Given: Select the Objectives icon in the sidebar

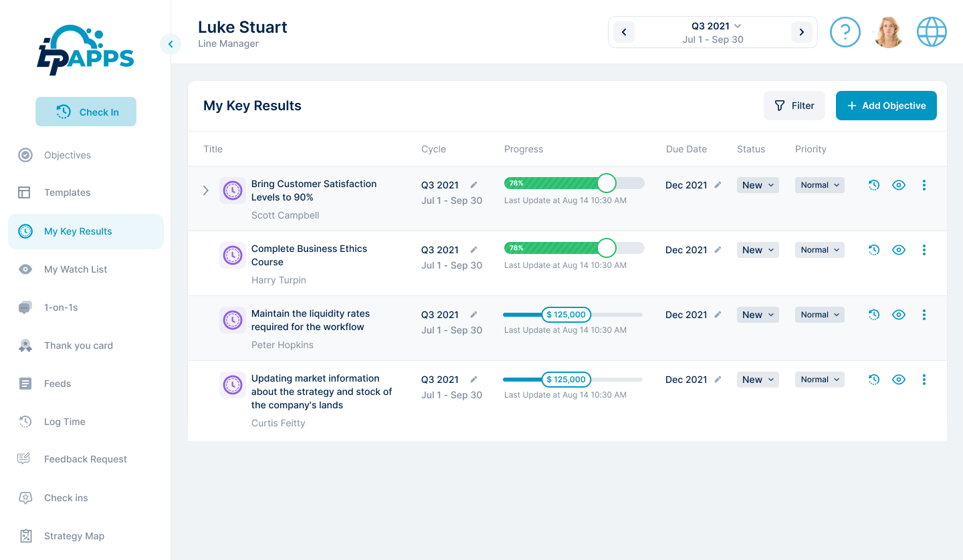Looking at the screenshot, I should tap(25, 155).
